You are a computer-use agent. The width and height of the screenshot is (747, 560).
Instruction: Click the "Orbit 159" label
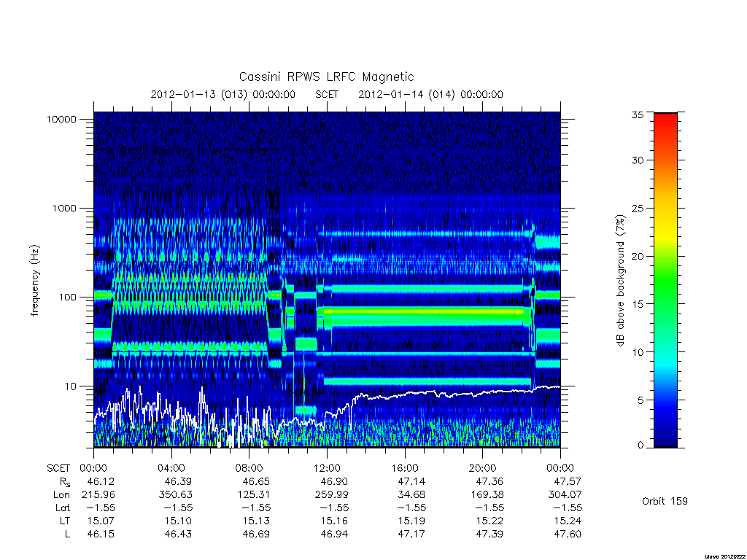point(665,501)
